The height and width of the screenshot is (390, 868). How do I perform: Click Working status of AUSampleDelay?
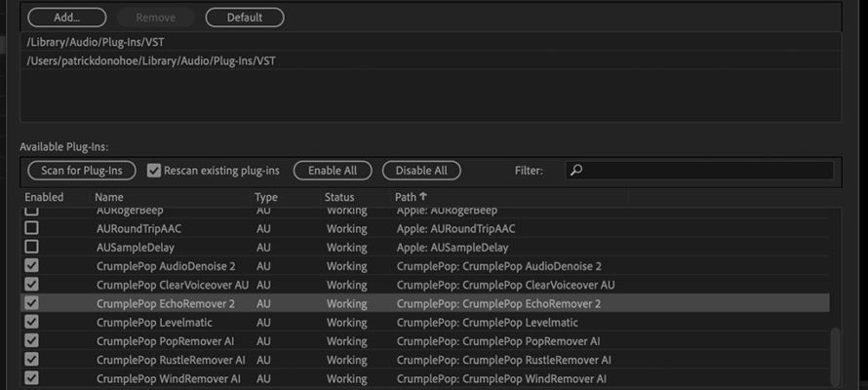(346, 248)
